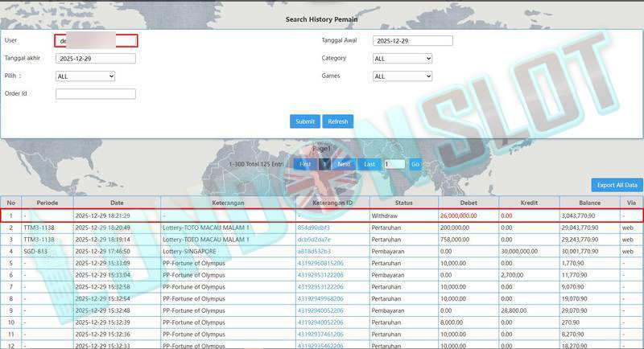The height and width of the screenshot is (349, 644).
Task: Click the page number input box
Action: [394, 164]
